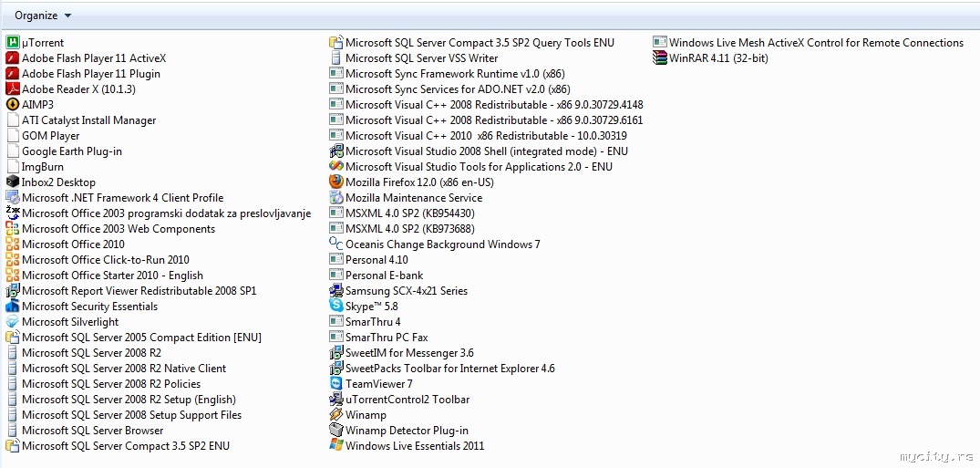
Task: Click the Winamp Detector Plug-in icon
Action: tap(336, 431)
